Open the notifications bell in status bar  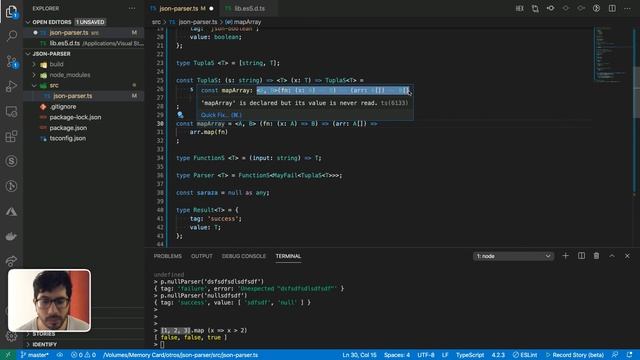click(629, 355)
